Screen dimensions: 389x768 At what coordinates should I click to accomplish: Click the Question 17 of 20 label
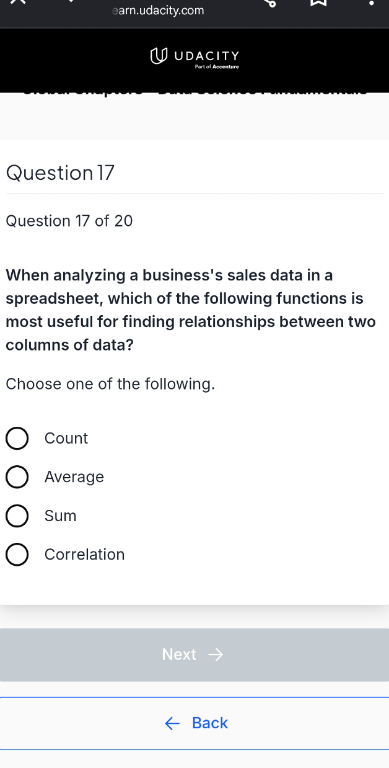[x=69, y=221]
